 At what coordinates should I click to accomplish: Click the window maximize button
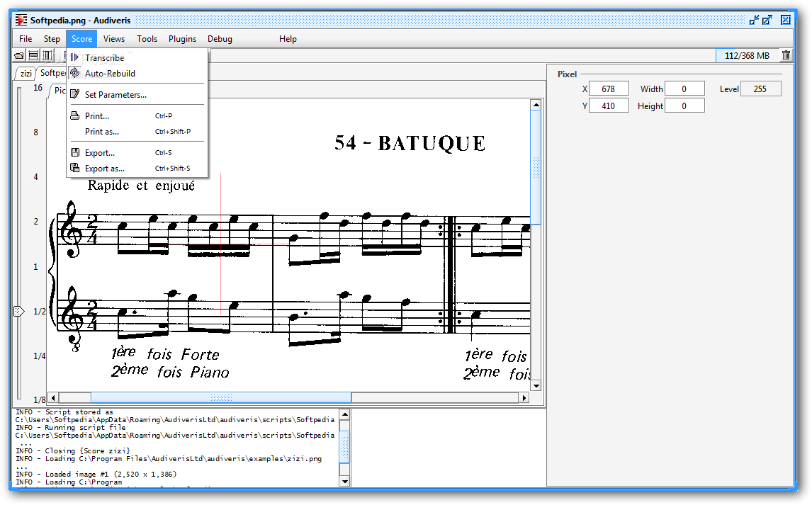pyautogui.click(x=767, y=20)
